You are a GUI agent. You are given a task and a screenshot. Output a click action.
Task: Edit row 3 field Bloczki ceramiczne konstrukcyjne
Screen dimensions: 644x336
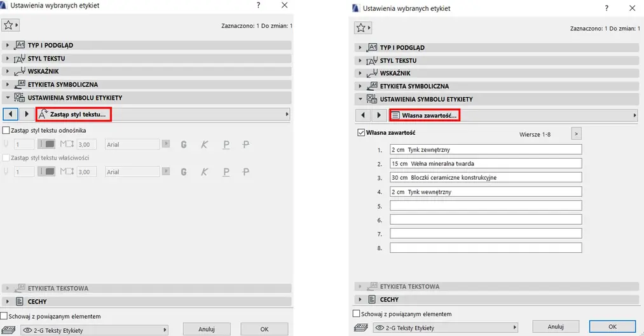pyautogui.click(x=486, y=178)
